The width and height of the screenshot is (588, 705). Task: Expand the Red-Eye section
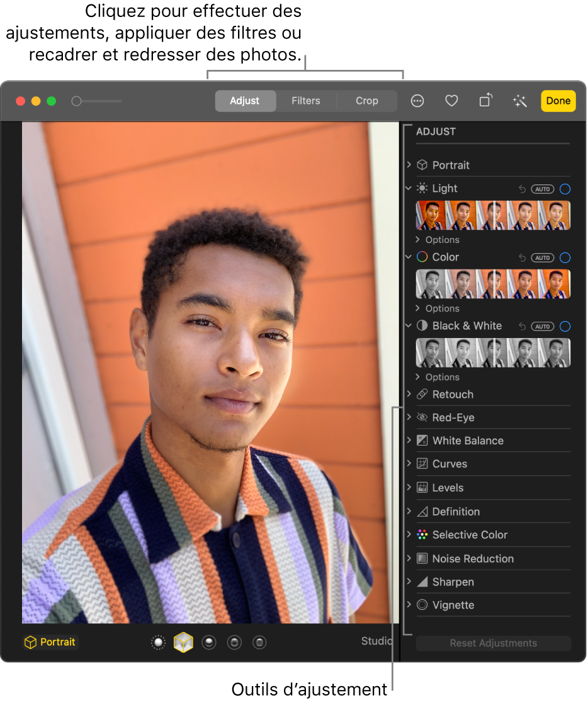409,417
